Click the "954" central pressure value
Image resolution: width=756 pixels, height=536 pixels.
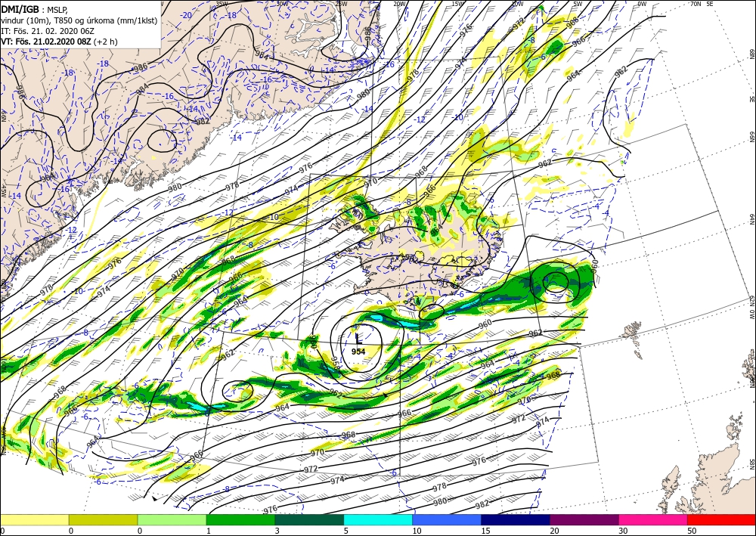click(358, 352)
